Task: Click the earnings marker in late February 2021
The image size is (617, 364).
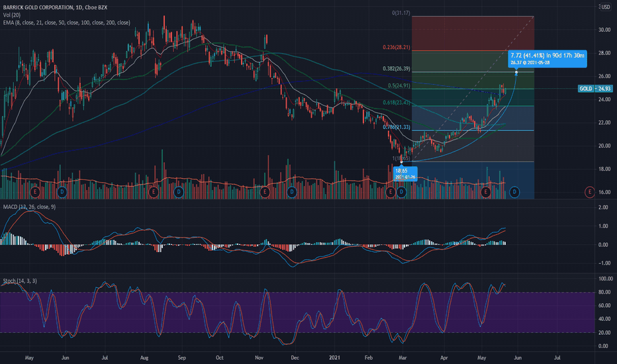Action: [x=391, y=192]
